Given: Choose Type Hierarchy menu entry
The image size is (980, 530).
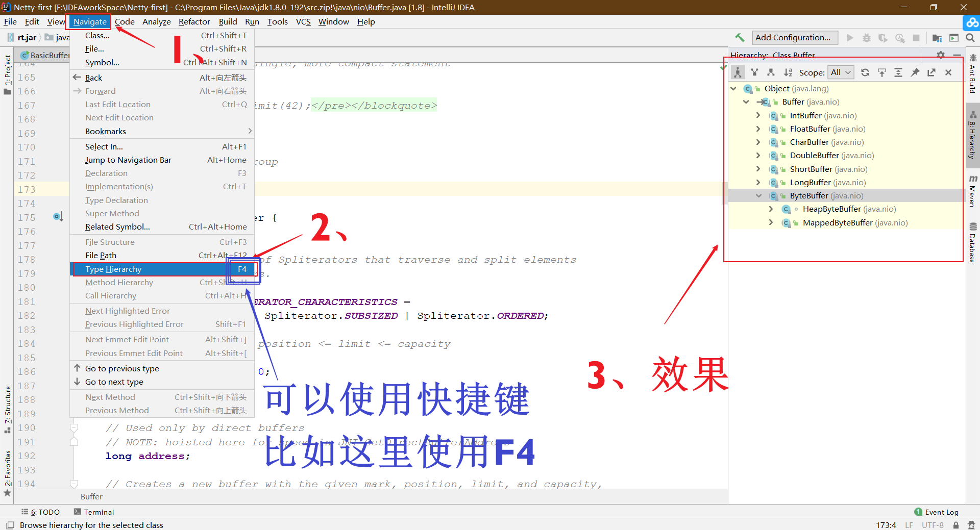Looking at the screenshot, I should coord(162,269).
